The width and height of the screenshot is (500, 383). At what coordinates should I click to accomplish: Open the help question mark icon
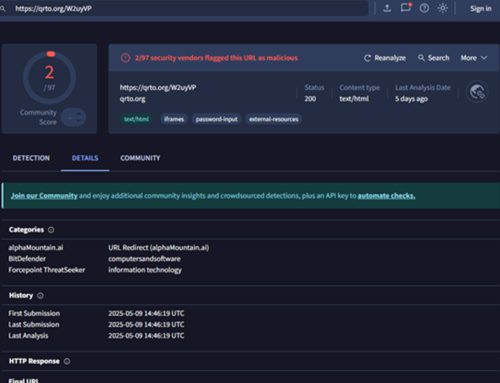(424, 8)
